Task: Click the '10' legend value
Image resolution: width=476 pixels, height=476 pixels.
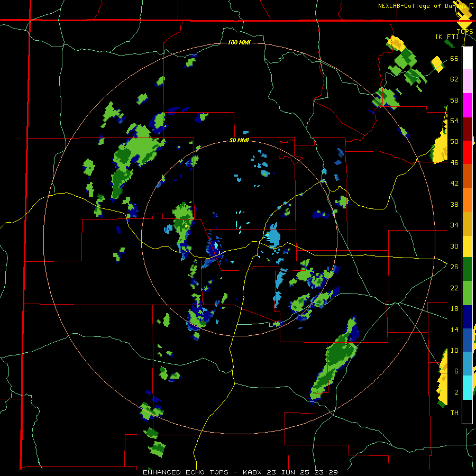Action: pyautogui.click(x=454, y=350)
